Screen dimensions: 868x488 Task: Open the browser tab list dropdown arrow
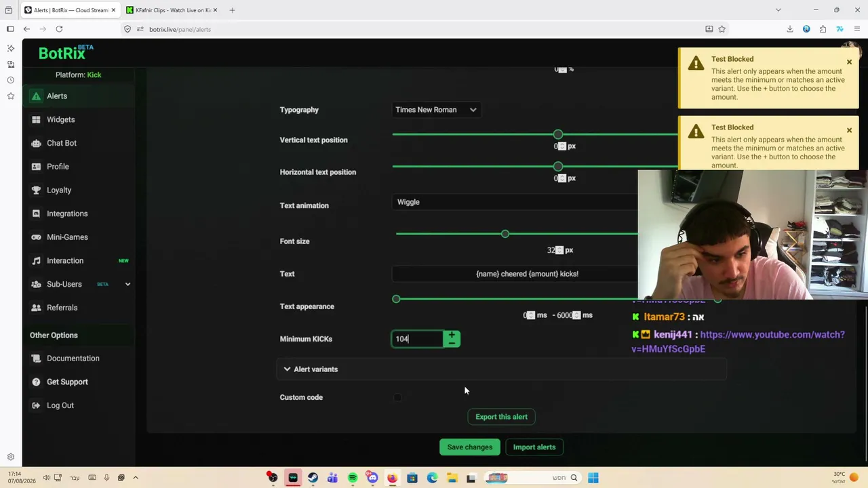tap(778, 10)
